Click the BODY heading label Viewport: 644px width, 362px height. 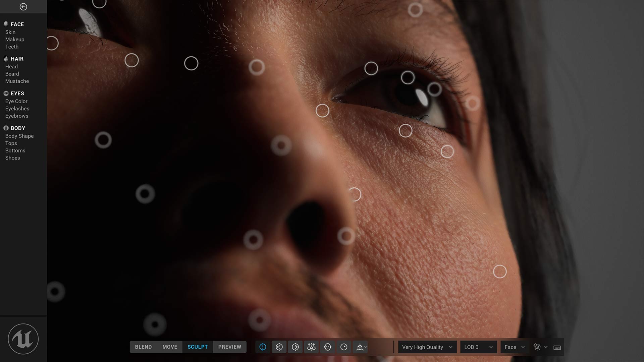click(x=18, y=128)
